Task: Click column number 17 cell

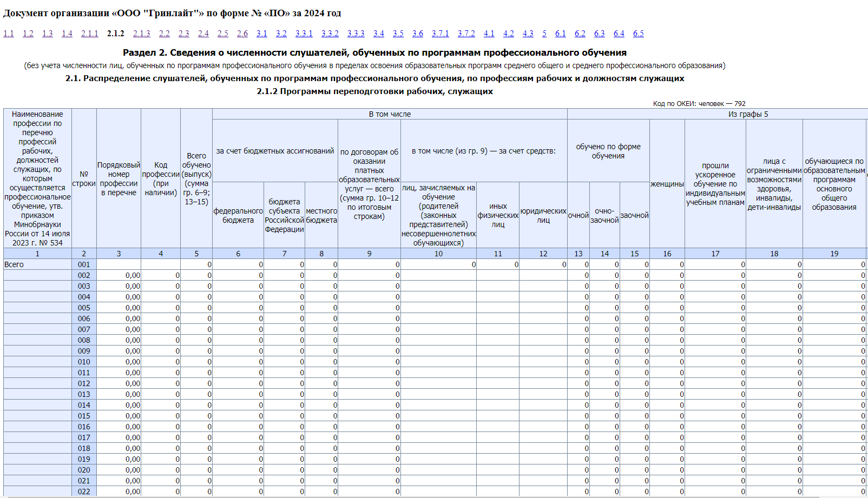Action: pyautogui.click(x=715, y=254)
